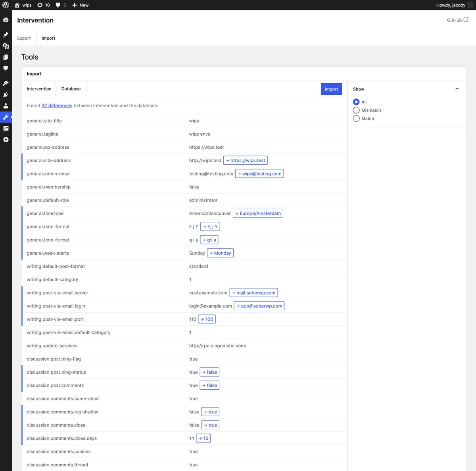Select the Mismatch radio button
Screen dimensions: 476x471
(356, 110)
